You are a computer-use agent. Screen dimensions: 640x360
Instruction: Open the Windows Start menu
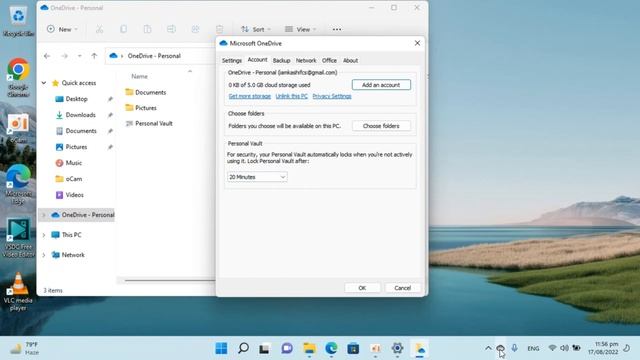(x=221, y=348)
